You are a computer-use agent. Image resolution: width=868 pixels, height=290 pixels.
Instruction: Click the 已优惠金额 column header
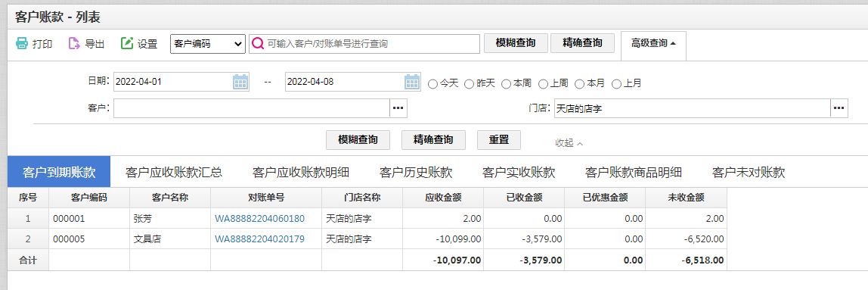[605, 198]
